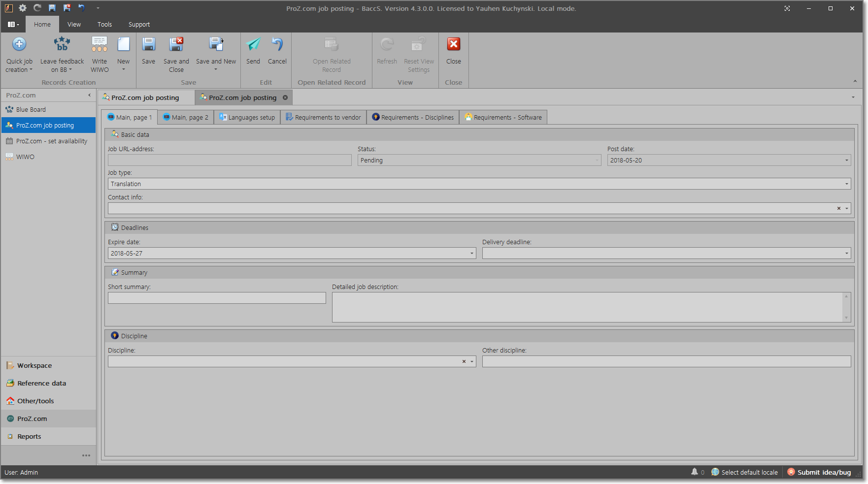Select Requirements - Software tab

tap(503, 117)
